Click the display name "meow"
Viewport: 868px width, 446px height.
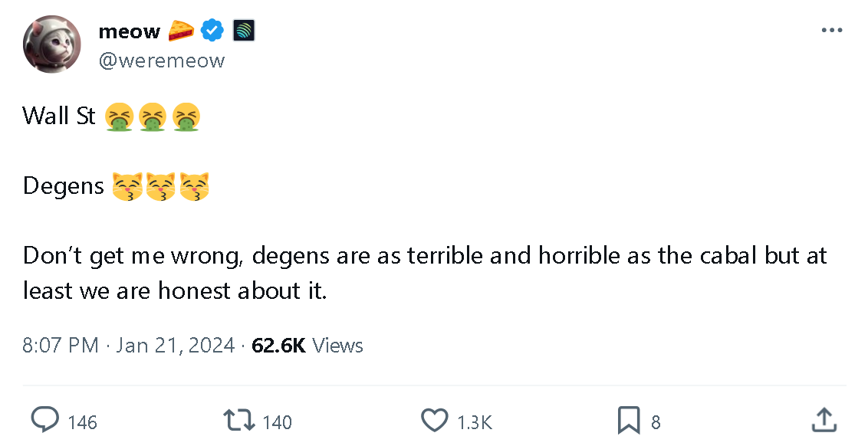(x=129, y=31)
